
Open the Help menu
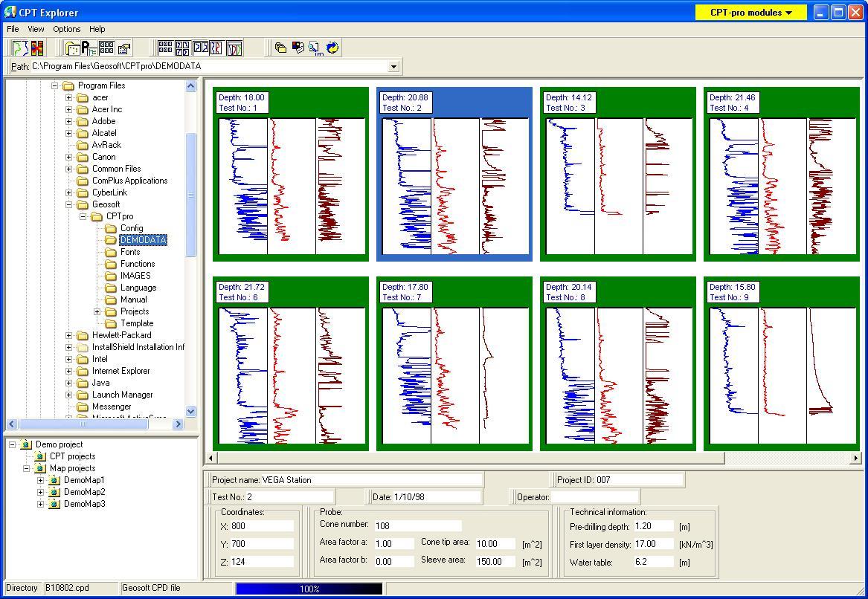[97, 29]
